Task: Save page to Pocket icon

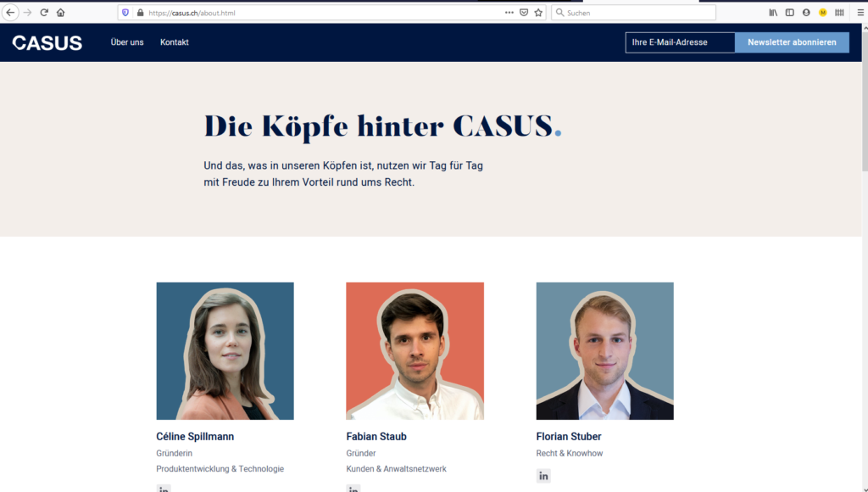Action: [x=524, y=13]
